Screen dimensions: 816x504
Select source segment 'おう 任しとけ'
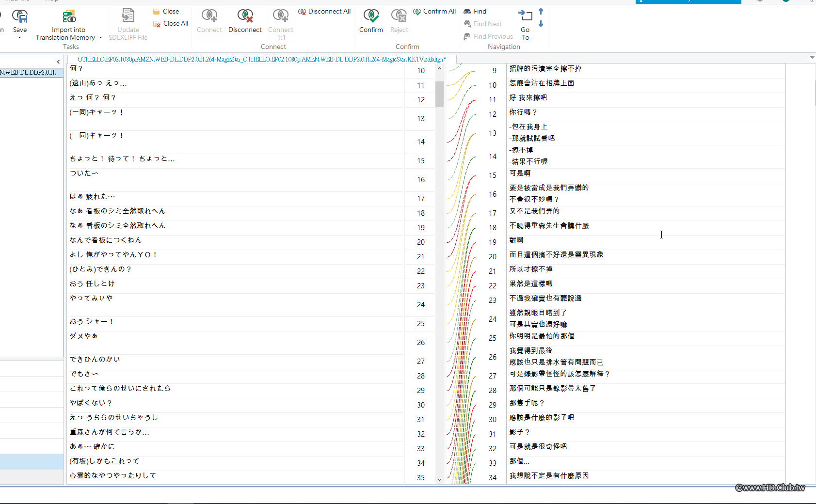pyautogui.click(x=236, y=286)
